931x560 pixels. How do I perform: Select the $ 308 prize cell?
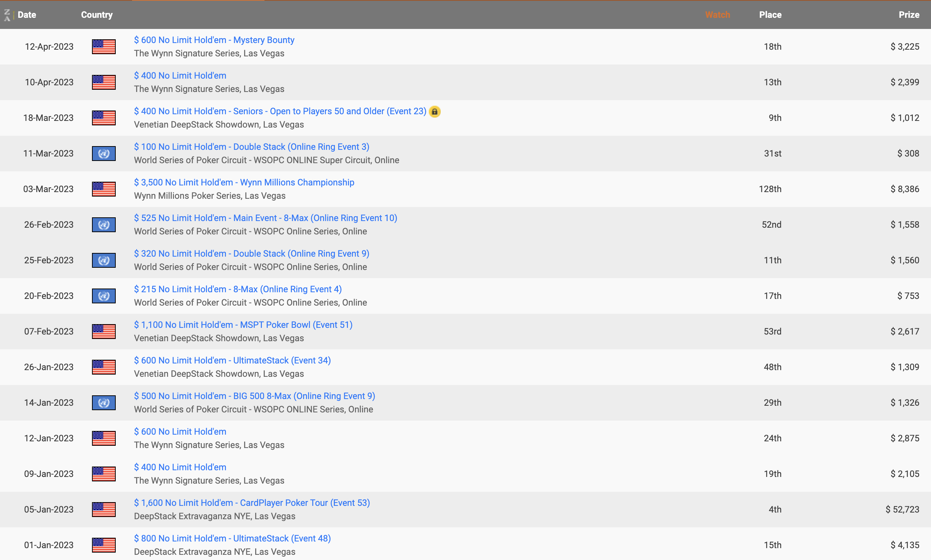(908, 154)
